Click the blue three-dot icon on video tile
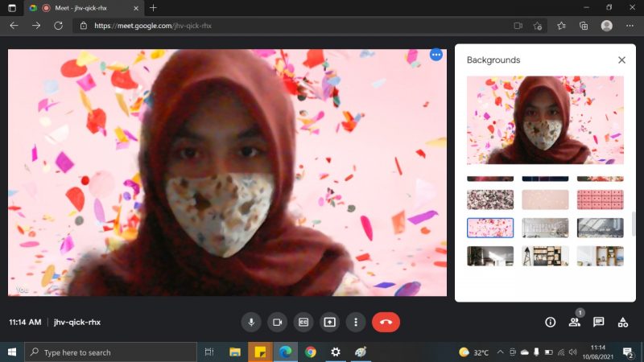644x362 pixels. pos(436,55)
